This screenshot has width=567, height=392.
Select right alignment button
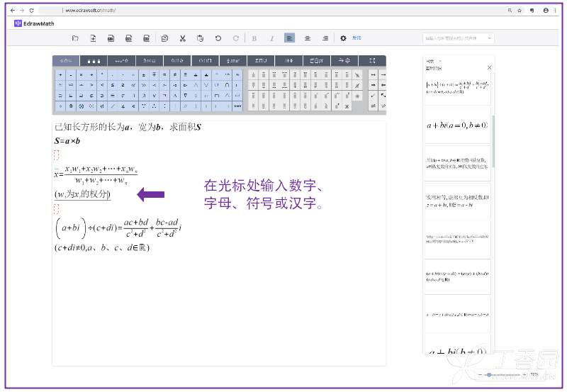pyautogui.click(x=325, y=38)
